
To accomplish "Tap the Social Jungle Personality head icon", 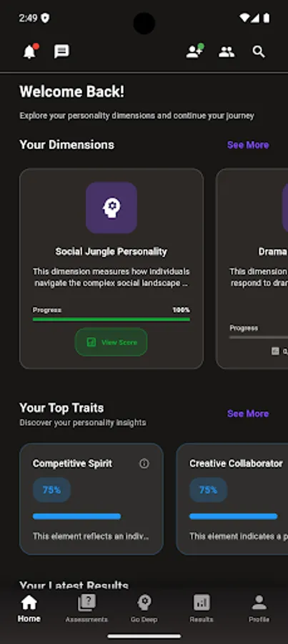I will (x=111, y=208).
